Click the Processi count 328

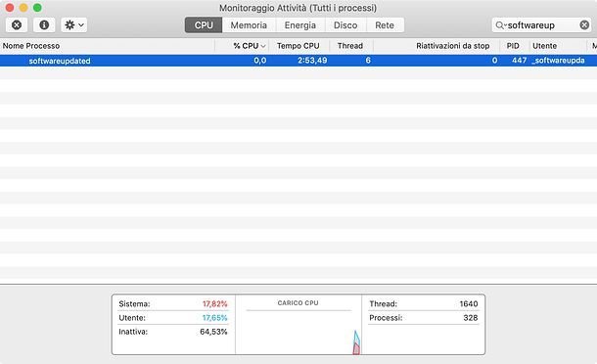pyautogui.click(x=471, y=318)
